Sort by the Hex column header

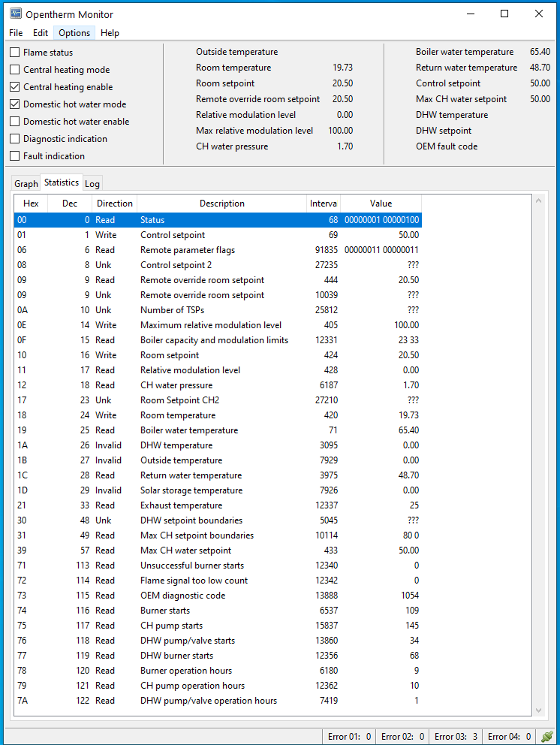pos(31,204)
